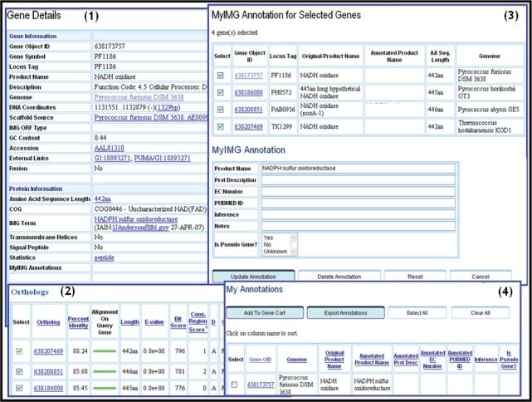Choose 'Unknown' in Is Pseudo Gene list
Viewport: 532px width, 402px height.
click(273, 252)
